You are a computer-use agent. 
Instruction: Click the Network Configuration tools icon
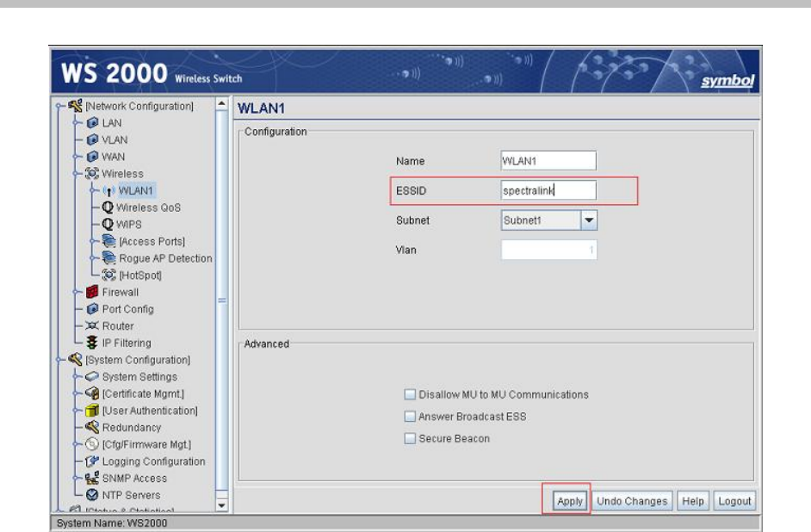[x=75, y=106]
